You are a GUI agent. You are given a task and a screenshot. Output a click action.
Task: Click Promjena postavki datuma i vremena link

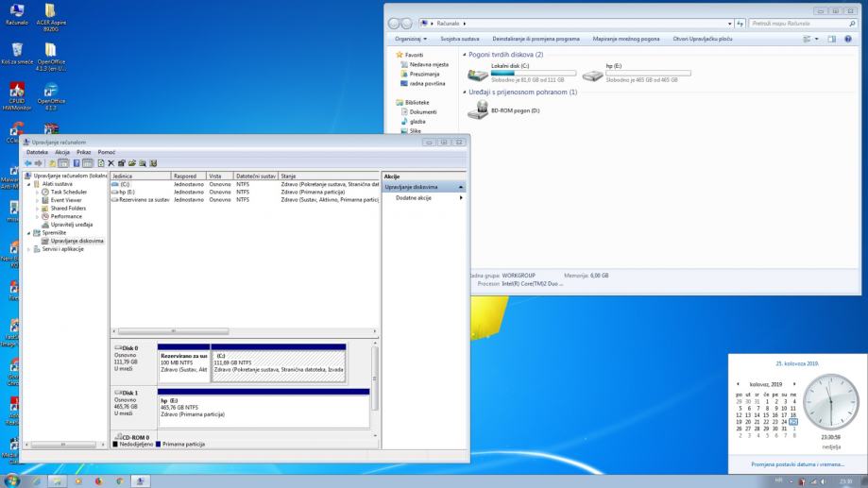point(797,463)
